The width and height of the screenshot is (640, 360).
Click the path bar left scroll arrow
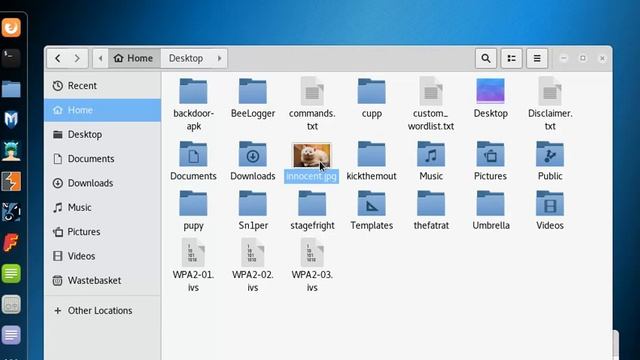100,58
